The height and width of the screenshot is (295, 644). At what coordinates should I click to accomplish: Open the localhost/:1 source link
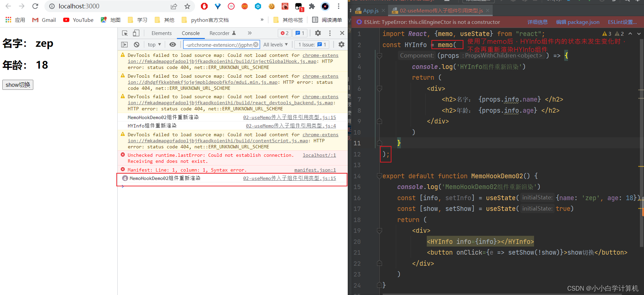pyautogui.click(x=319, y=155)
